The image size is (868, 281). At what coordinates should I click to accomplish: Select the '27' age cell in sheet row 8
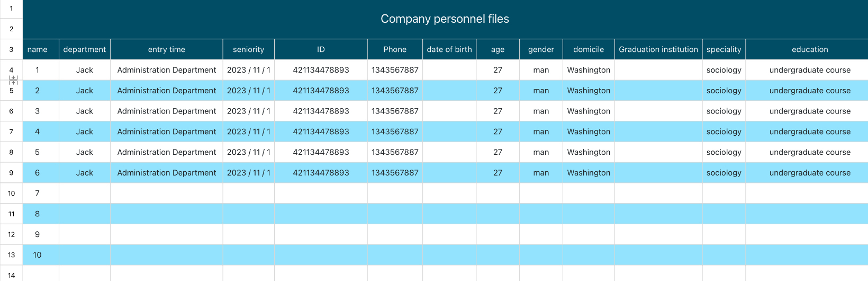coord(498,152)
